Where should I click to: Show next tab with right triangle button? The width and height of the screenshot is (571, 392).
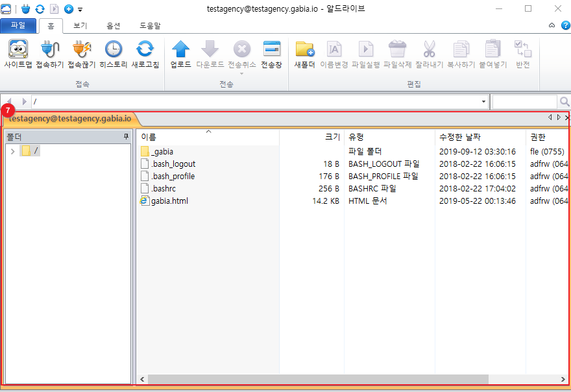point(559,117)
